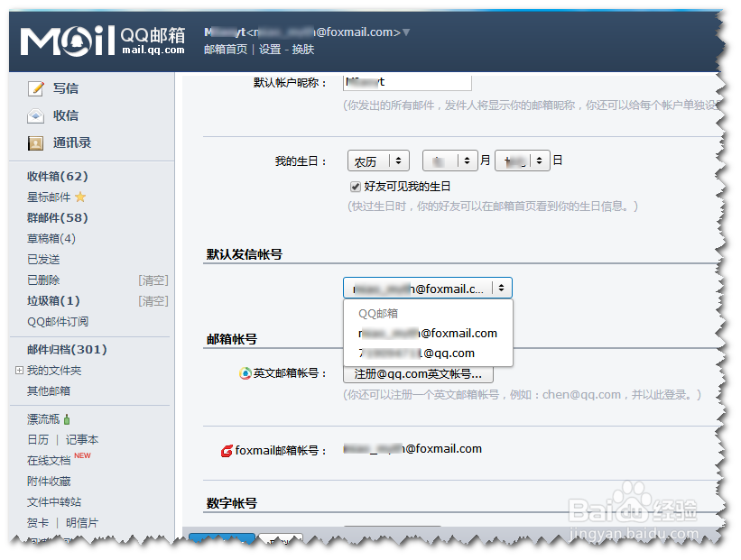This screenshot has height=560, width=741.
Task: Select the @foxmail.com option in list
Action: click(x=428, y=334)
